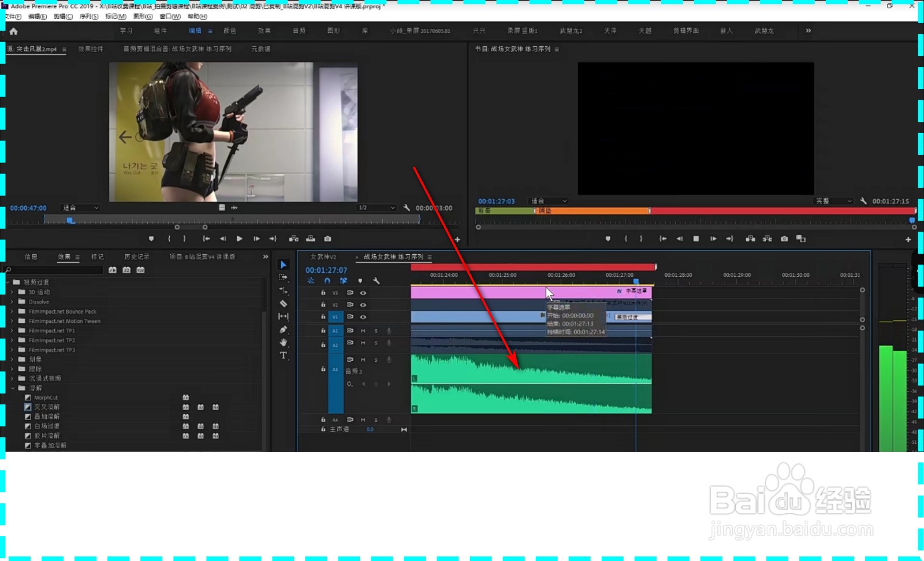Toggle snap magnet in timeline

pos(327,281)
